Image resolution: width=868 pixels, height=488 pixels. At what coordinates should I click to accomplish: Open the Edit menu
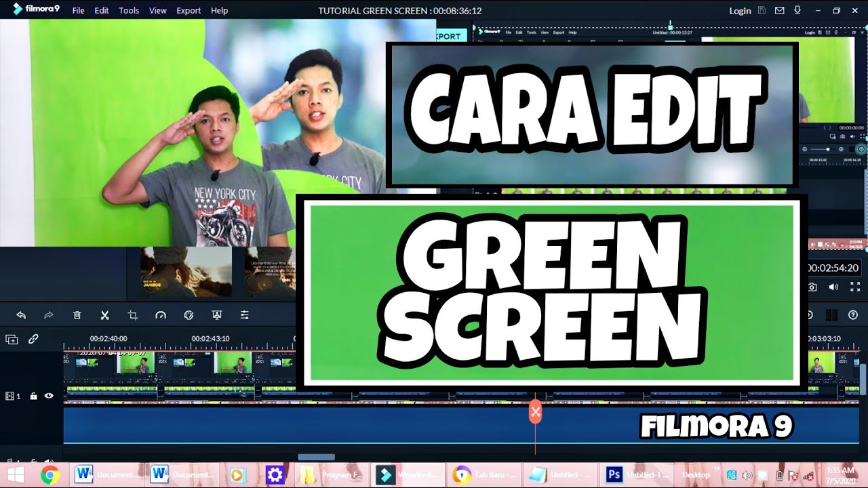click(102, 11)
